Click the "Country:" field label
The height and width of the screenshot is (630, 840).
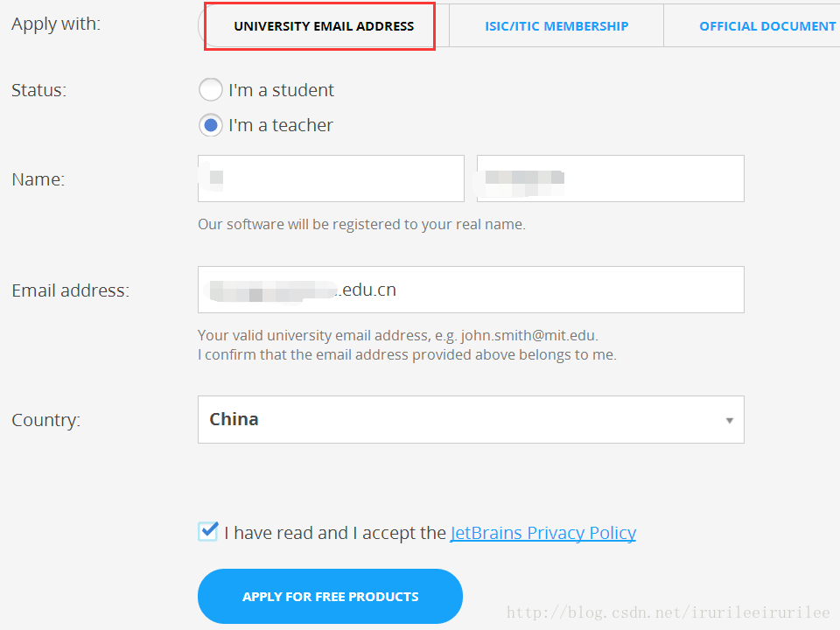tap(45, 420)
